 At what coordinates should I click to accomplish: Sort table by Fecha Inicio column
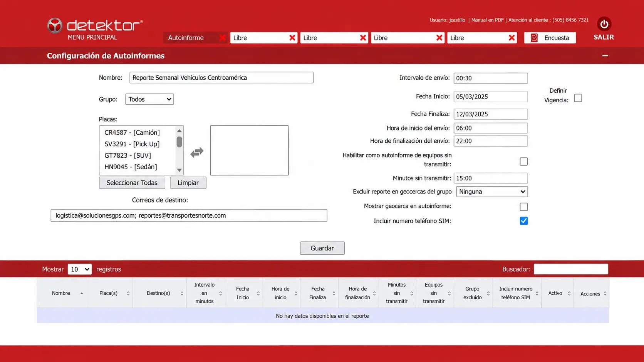point(244,293)
